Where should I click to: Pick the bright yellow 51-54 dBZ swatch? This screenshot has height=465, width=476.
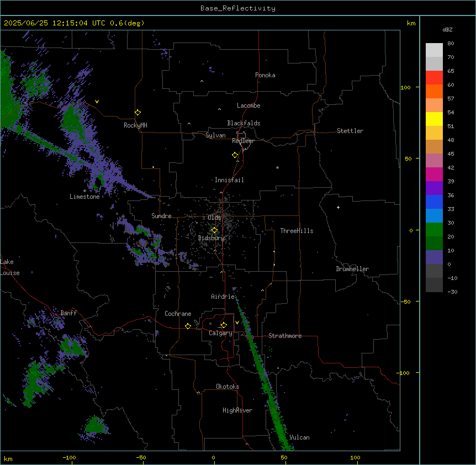tap(434, 119)
